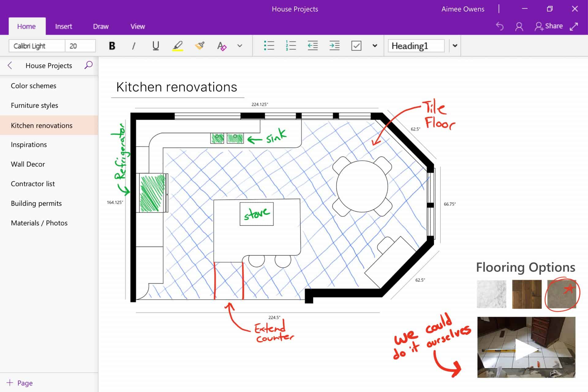The image size is (588, 392).
Task: Apply a bulleted list
Action: pyautogui.click(x=269, y=46)
